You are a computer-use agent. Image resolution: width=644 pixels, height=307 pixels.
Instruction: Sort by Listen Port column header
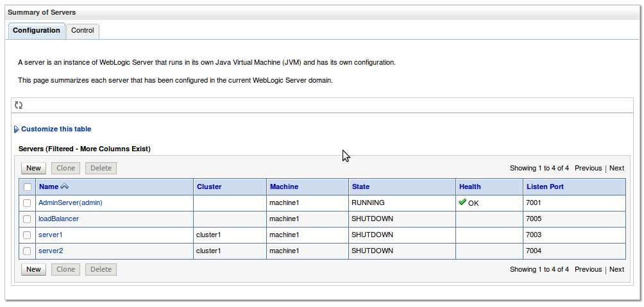pos(545,187)
